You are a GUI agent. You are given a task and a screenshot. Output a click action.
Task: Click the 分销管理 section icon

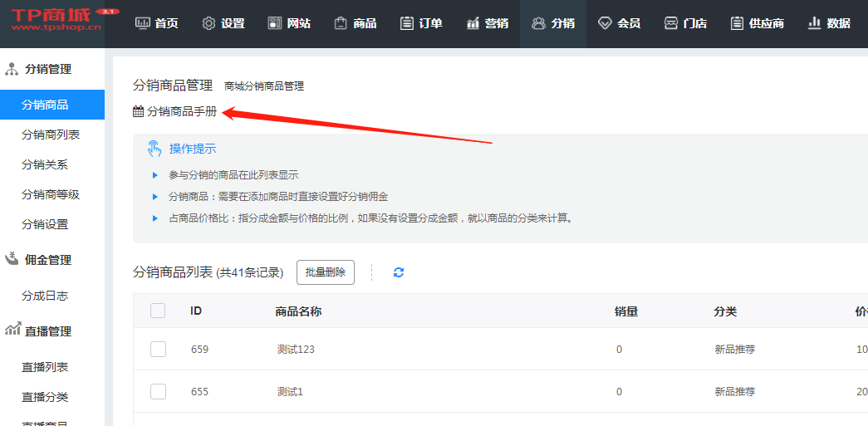pos(12,69)
